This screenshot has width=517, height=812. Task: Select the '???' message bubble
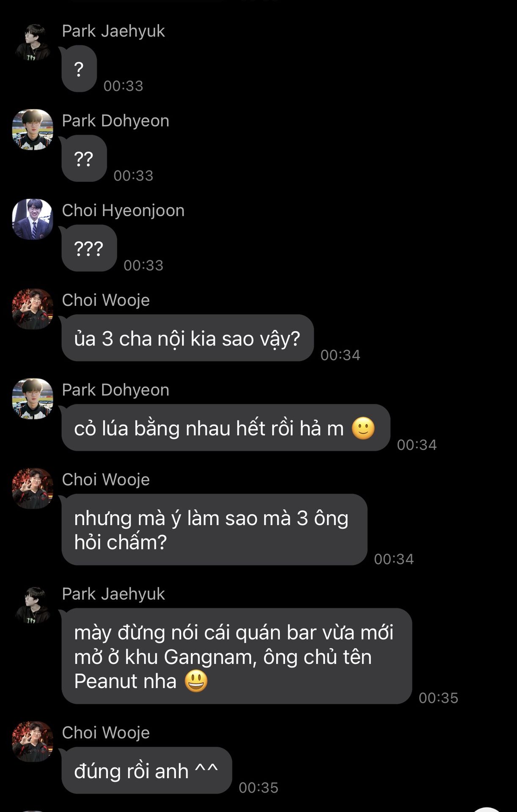click(x=89, y=248)
